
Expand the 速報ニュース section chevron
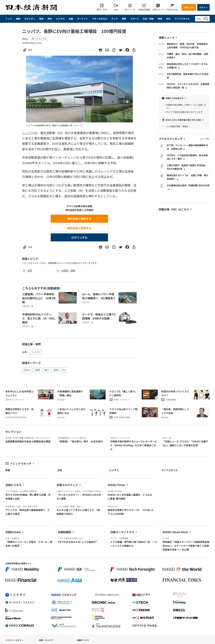[177, 37]
